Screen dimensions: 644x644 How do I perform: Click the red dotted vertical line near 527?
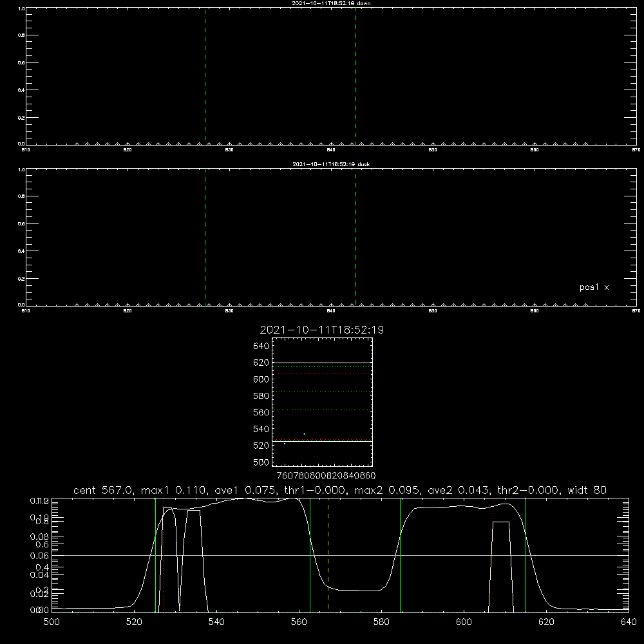click(x=163, y=554)
